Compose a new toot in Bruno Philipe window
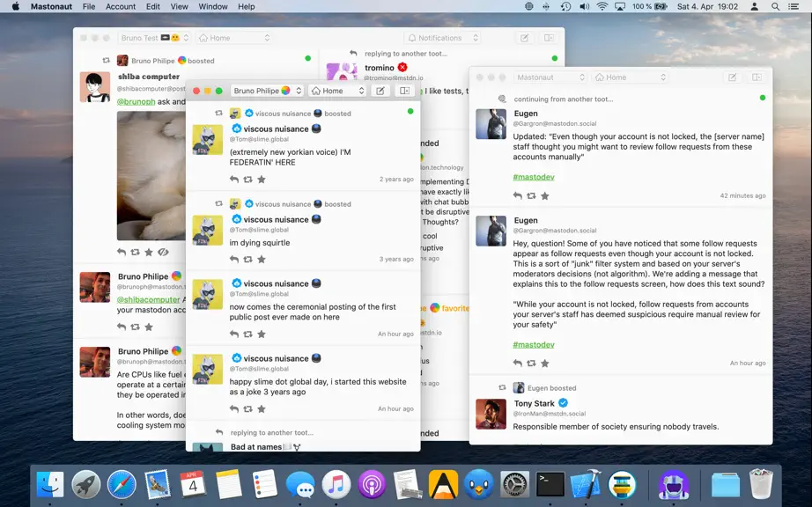The height and width of the screenshot is (507, 812). point(380,91)
